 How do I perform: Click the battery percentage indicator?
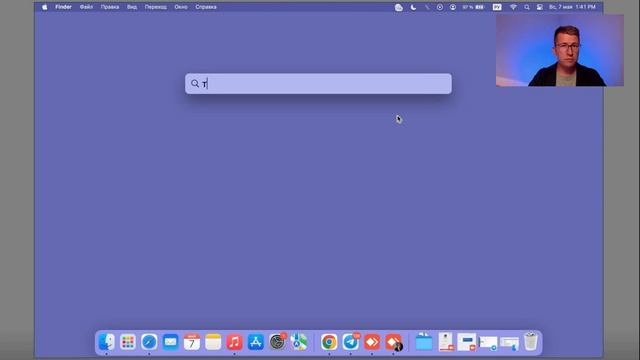(473, 7)
